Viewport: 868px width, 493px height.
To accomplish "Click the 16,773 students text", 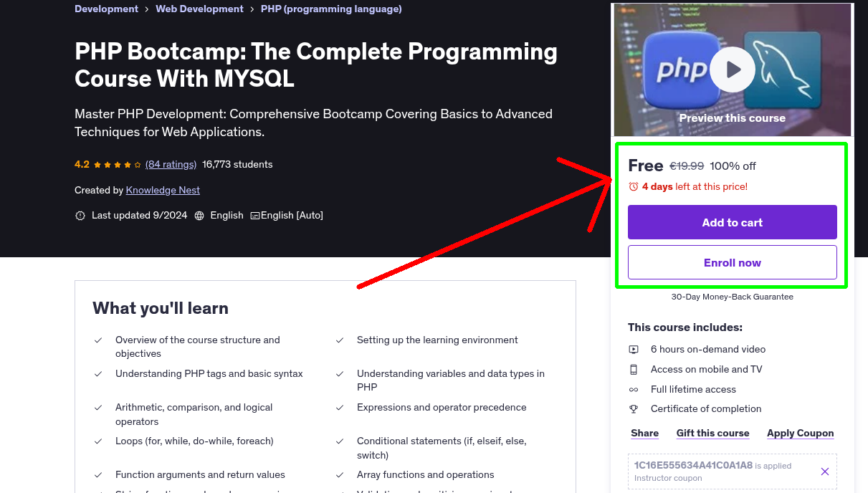I will point(237,164).
